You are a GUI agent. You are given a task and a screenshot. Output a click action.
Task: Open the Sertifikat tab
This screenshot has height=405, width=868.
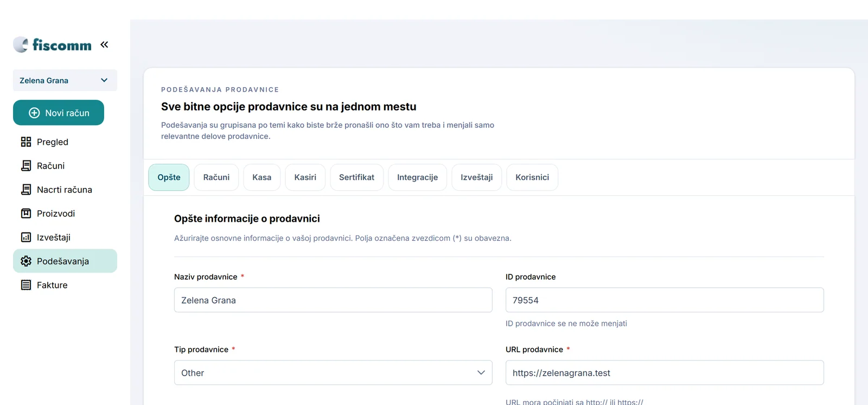(357, 177)
